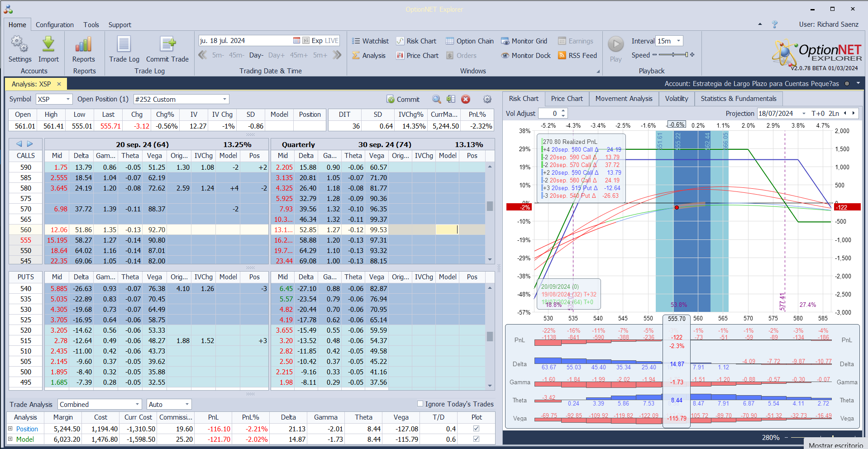Switch to the Movement Analysis tab
This screenshot has height=449, width=868.
tap(624, 99)
